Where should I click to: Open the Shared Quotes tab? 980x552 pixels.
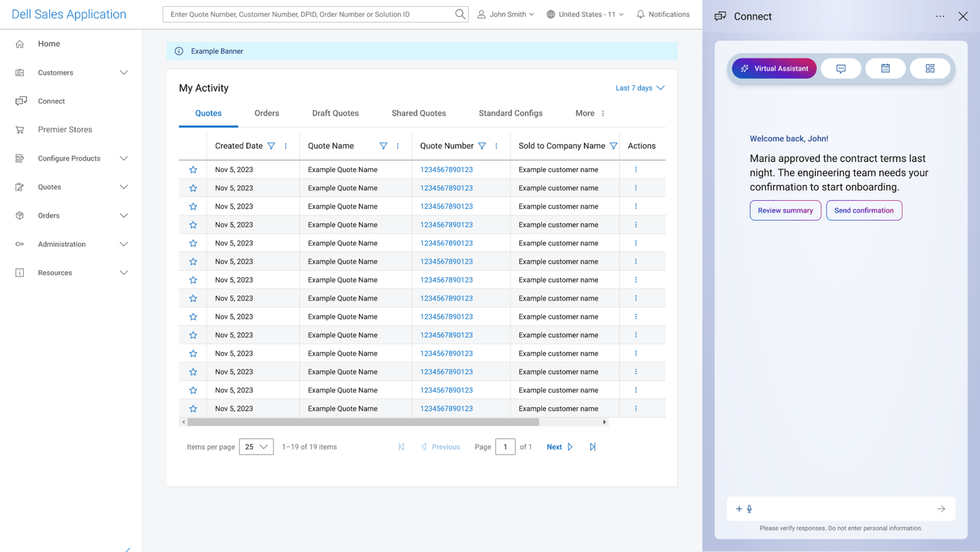pos(419,114)
